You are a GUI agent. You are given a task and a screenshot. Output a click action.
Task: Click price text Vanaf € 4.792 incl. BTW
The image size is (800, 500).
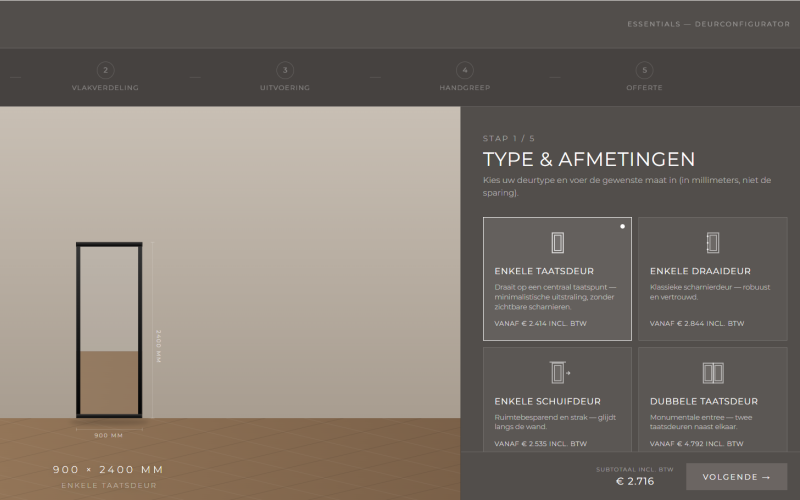696,444
